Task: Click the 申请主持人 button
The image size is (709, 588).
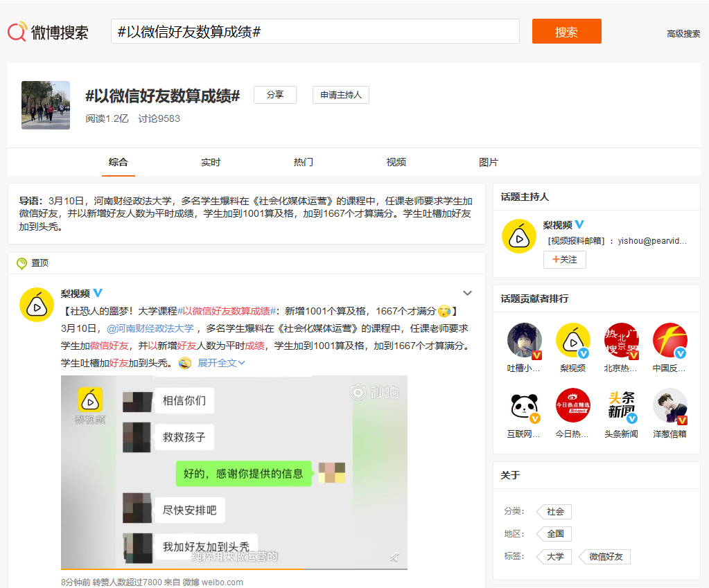Action: tap(341, 95)
